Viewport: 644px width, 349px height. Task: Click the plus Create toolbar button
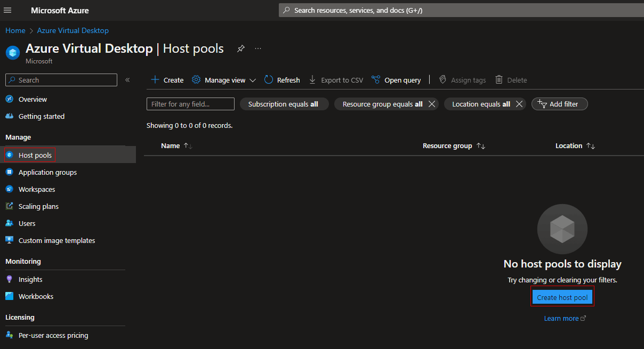click(x=167, y=80)
